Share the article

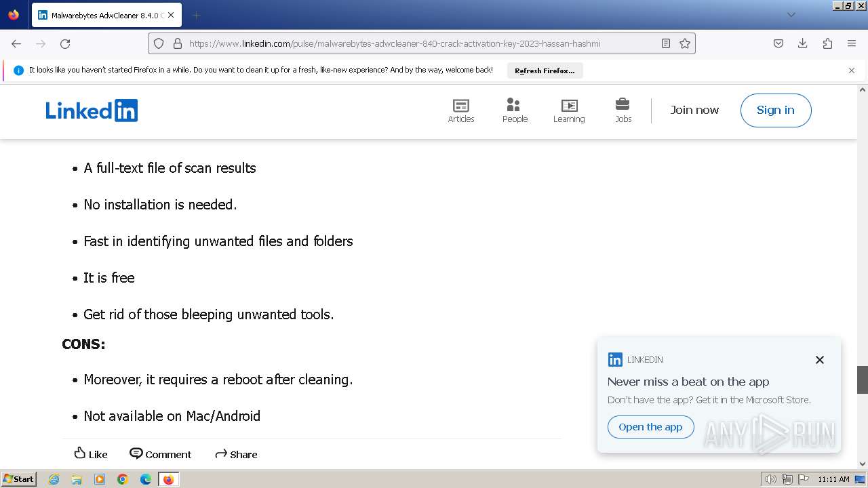tap(236, 454)
